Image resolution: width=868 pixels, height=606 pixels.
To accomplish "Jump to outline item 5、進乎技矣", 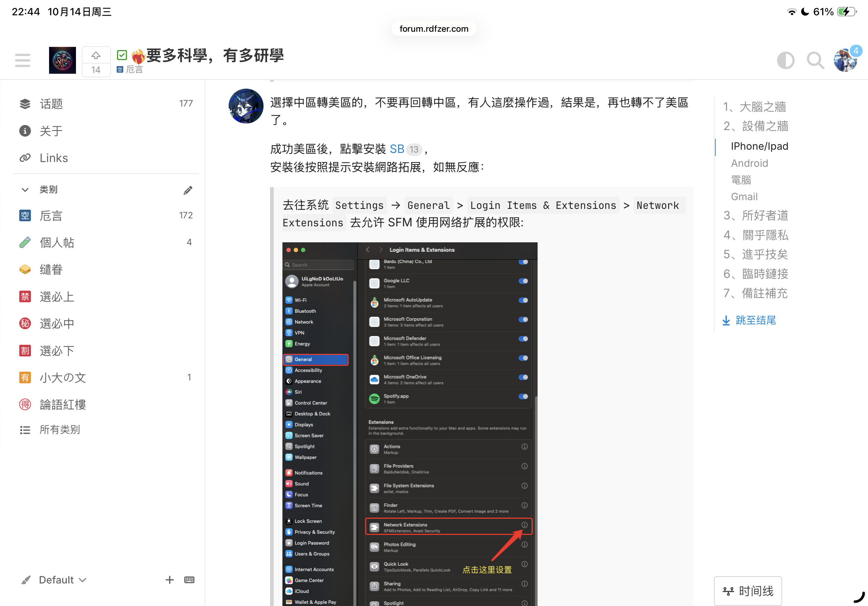I will pyautogui.click(x=756, y=254).
